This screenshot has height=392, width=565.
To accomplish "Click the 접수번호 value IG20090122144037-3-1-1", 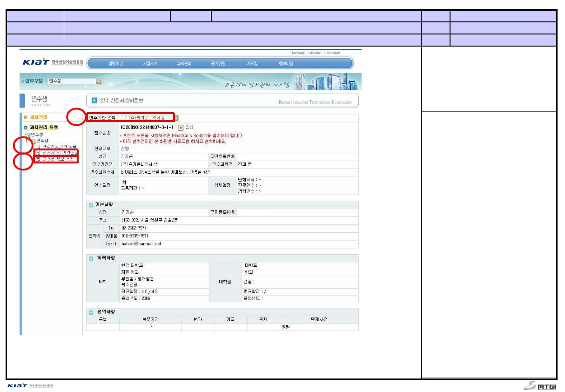I will click(147, 127).
